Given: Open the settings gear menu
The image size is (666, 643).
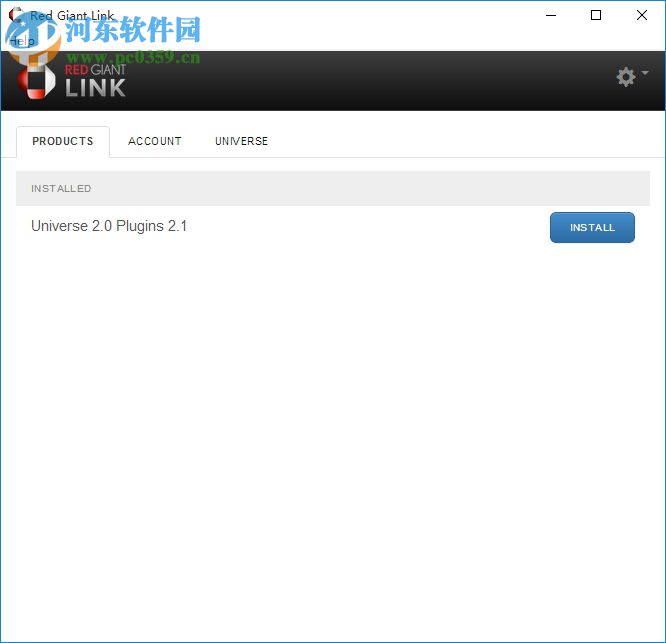Looking at the screenshot, I should tap(626, 77).
